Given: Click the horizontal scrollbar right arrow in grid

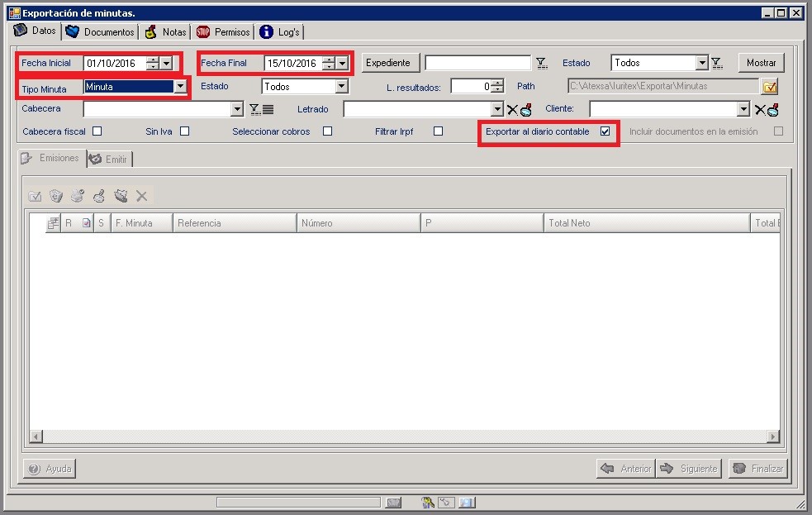Looking at the screenshot, I should click(772, 436).
